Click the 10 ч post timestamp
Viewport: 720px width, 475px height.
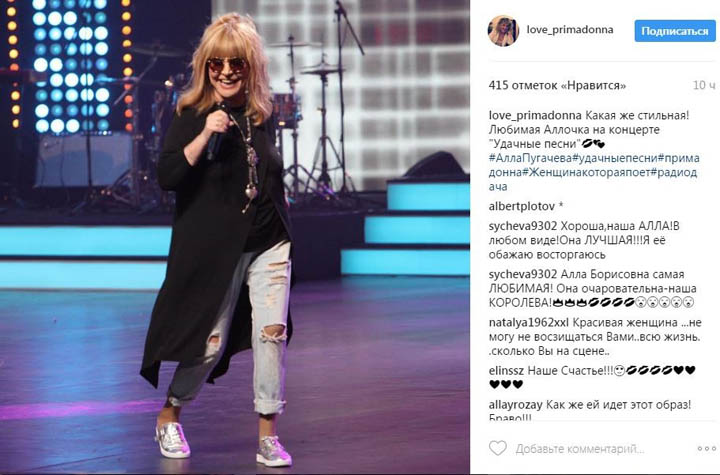click(x=704, y=85)
